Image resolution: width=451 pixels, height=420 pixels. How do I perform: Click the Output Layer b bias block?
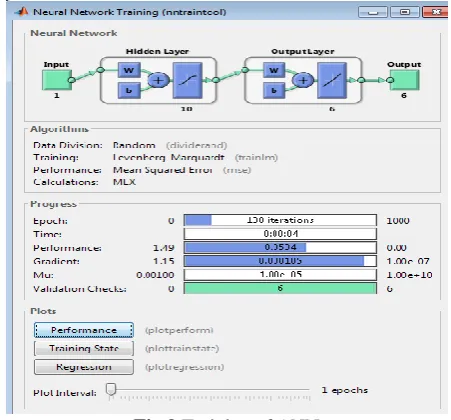(274, 91)
